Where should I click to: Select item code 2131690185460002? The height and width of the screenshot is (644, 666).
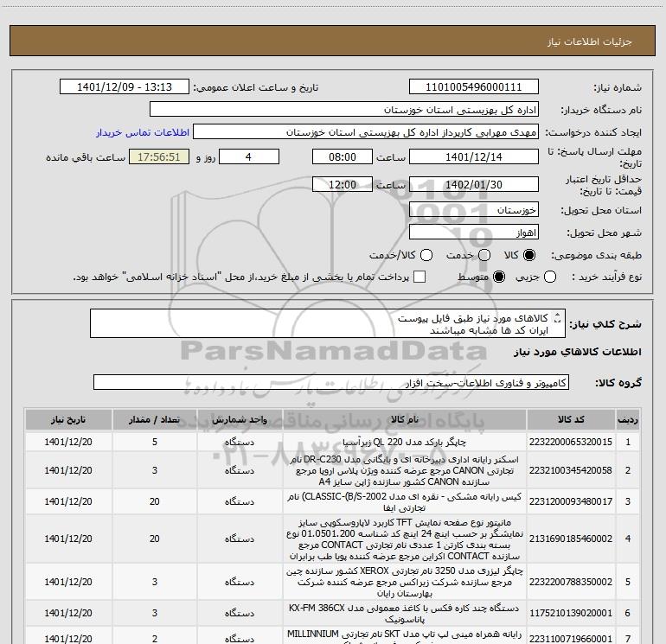(571, 539)
